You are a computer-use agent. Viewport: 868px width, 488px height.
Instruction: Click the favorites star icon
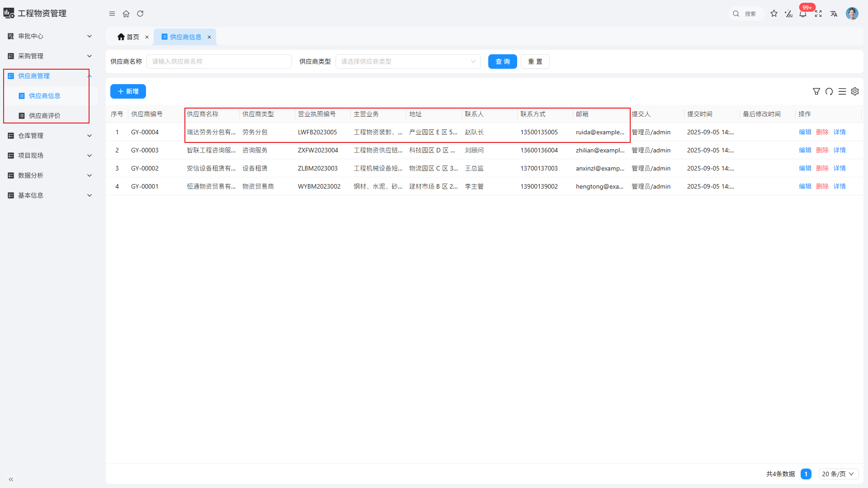click(x=774, y=14)
